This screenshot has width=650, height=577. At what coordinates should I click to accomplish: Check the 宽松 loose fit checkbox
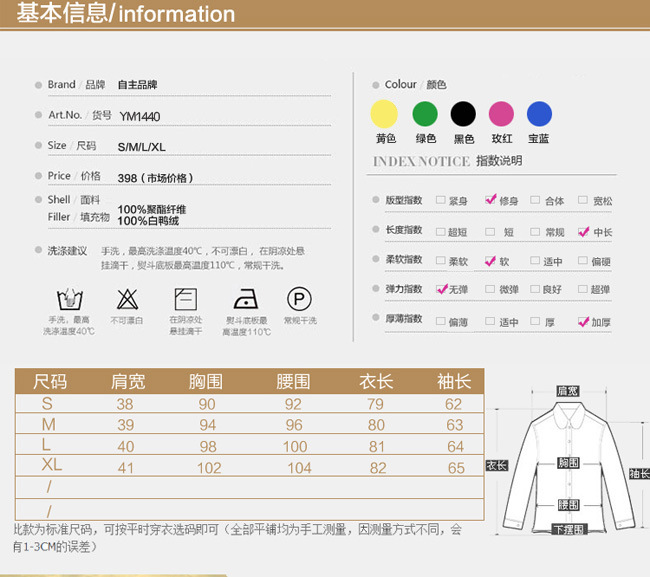click(x=584, y=201)
